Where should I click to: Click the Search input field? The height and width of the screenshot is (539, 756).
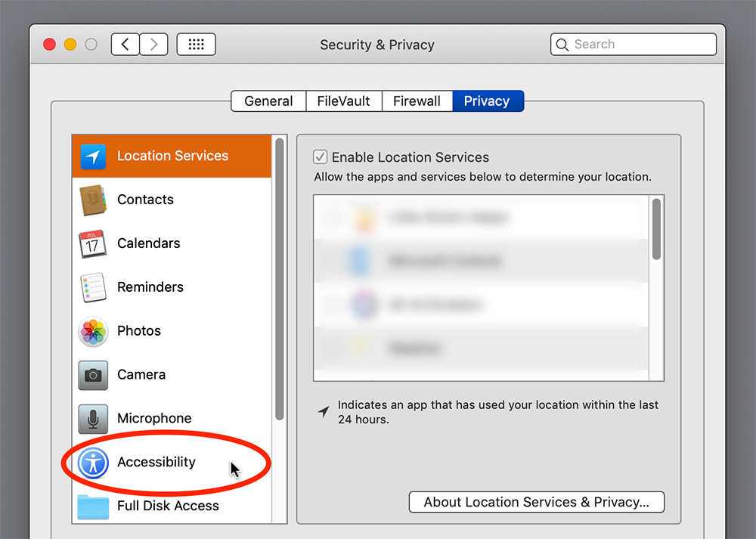pyautogui.click(x=643, y=45)
